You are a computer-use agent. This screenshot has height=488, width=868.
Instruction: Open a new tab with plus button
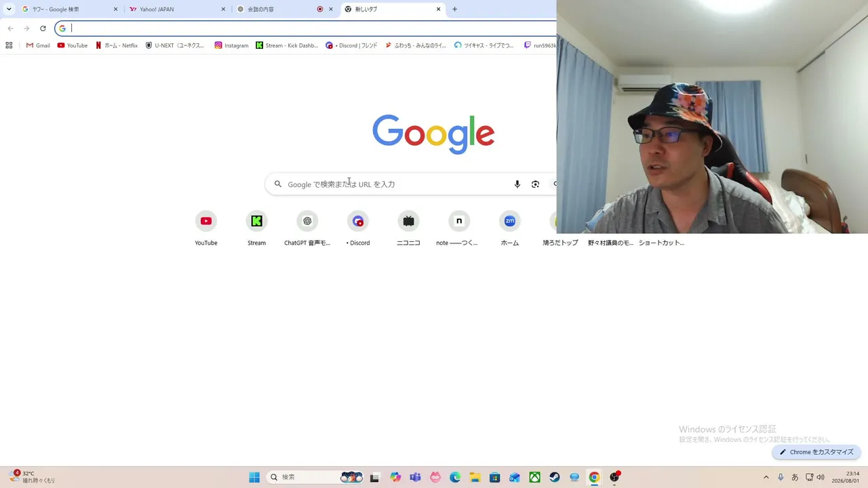454,9
